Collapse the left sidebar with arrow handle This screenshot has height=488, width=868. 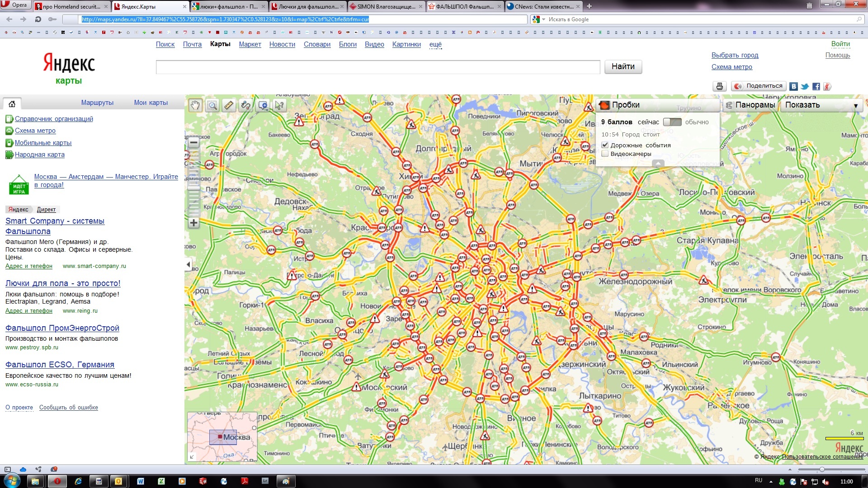click(x=189, y=265)
